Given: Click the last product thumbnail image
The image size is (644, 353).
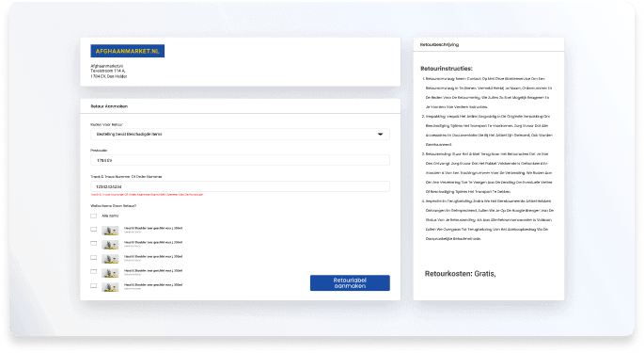Looking at the screenshot, I should tap(110, 287).
